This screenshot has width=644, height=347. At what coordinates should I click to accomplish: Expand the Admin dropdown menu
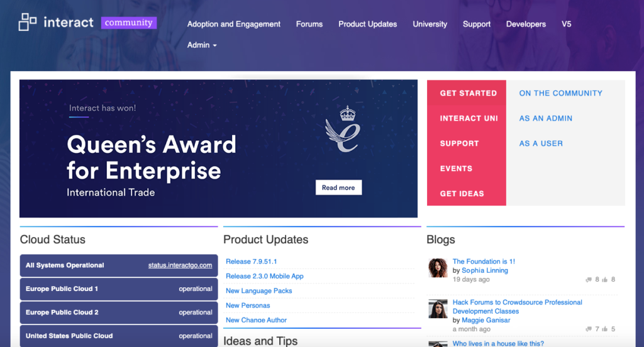tap(202, 45)
